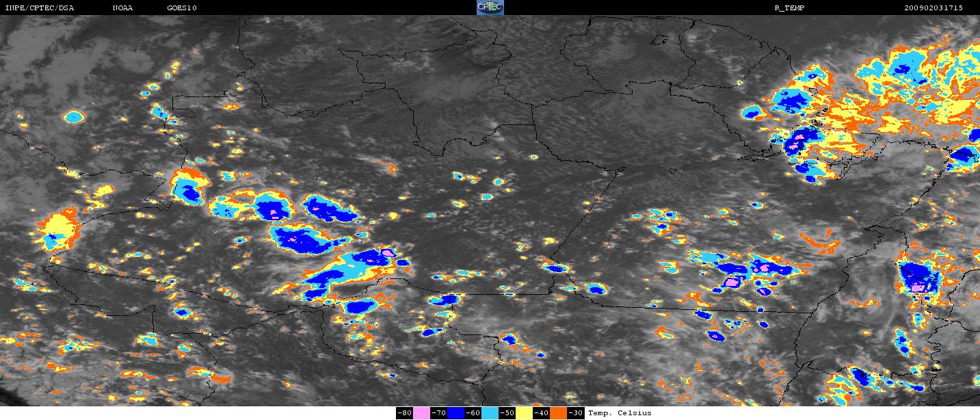The image size is (980, 420).
Task: Click the -40 legend value
Action: (541, 413)
